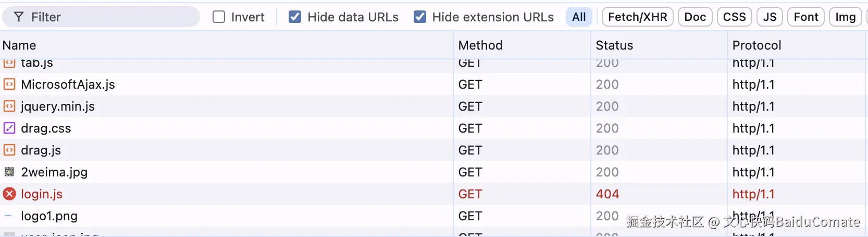
Task: Click the MicrosoftAjax.js script file icon
Action: [9, 84]
